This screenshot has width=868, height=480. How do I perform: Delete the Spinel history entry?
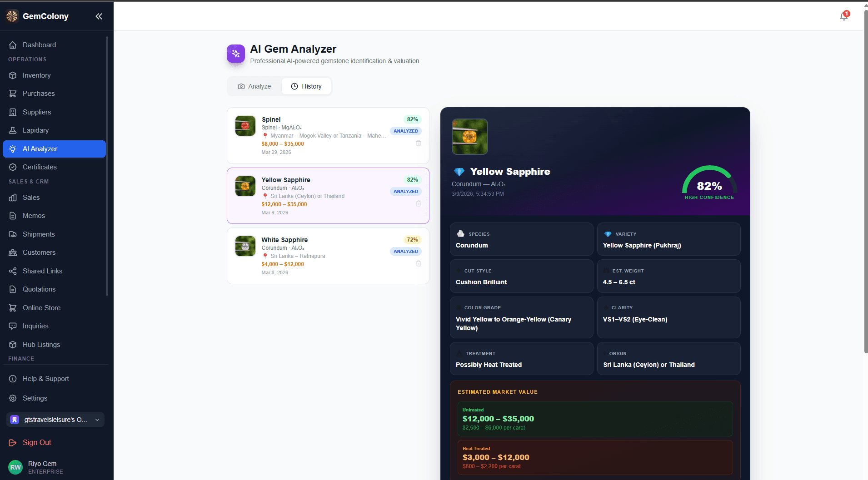tap(419, 143)
